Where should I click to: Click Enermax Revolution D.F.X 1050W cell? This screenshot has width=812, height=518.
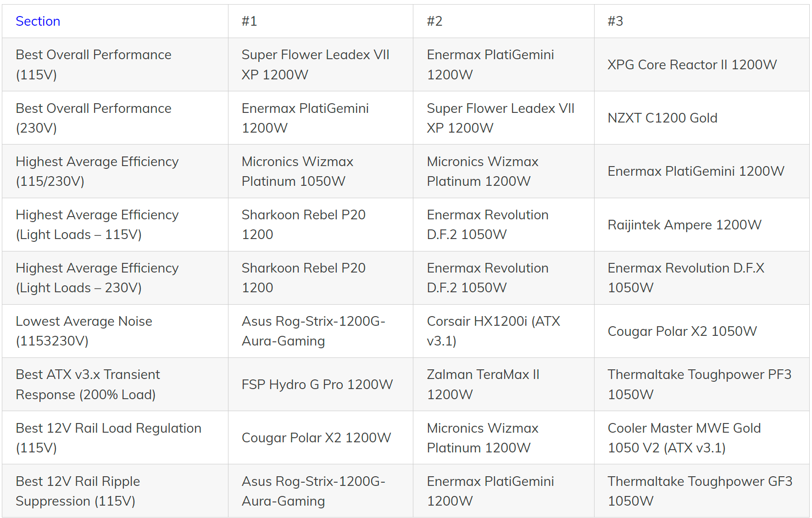click(x=685, y=278)
